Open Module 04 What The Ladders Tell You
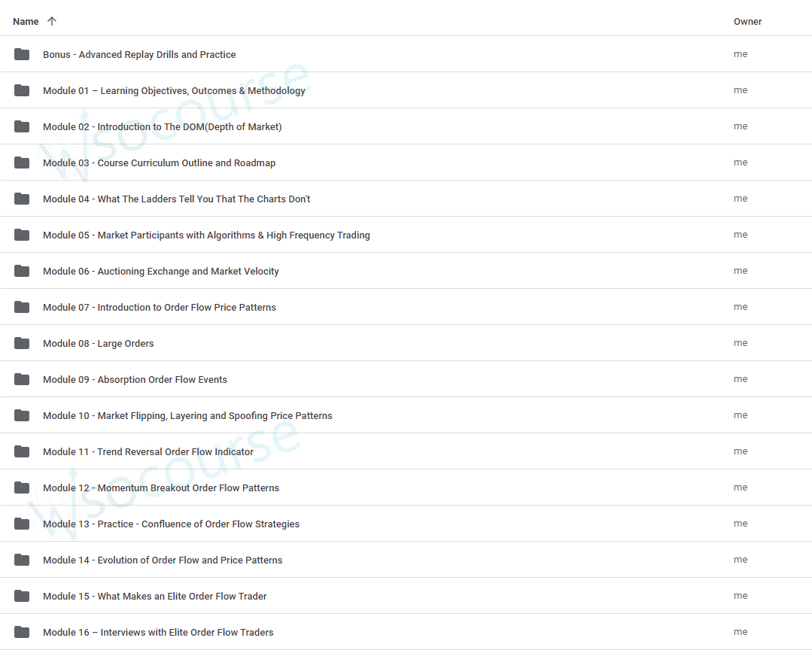Screen dimensions: 812x650 pyautogui.click(x=176, y=199)
